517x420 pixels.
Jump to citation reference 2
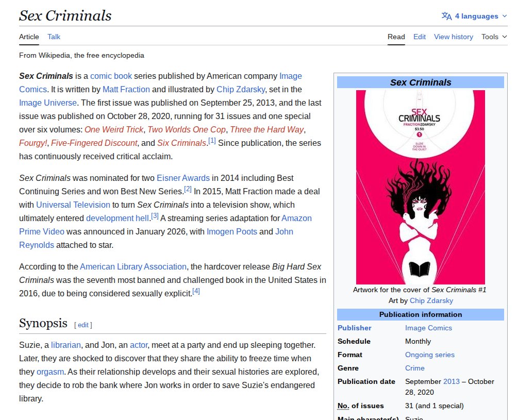tap(188, 189)
